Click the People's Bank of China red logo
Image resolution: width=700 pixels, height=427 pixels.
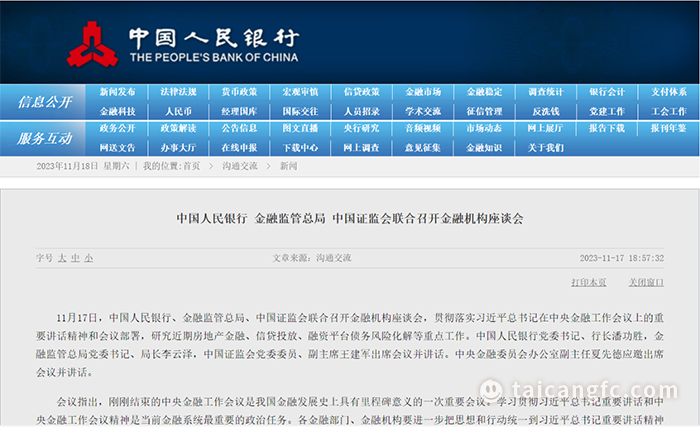coord(92,44)
